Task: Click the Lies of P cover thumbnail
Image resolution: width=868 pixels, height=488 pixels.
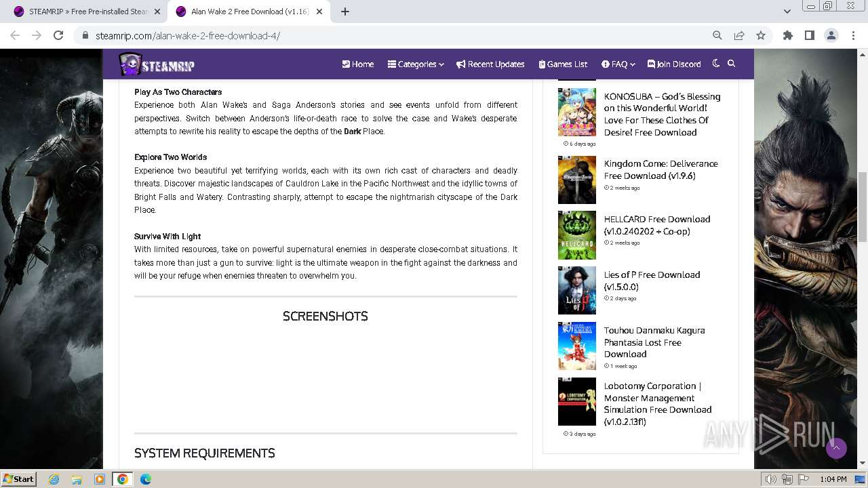Action: pyautogui.click(x=577, y=291)
